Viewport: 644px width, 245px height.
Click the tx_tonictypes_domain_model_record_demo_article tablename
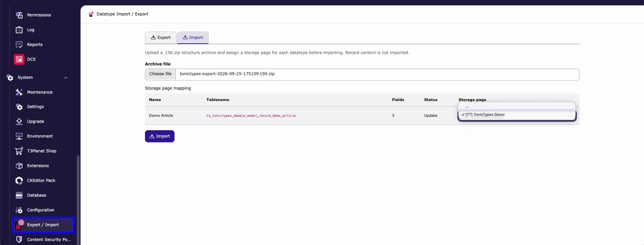(x=251, y=116)
